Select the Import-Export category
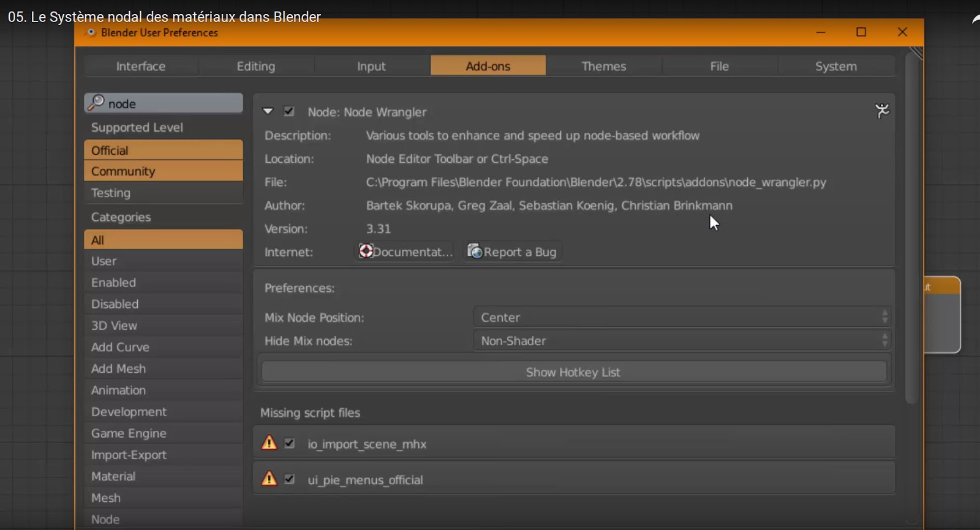 164,455
